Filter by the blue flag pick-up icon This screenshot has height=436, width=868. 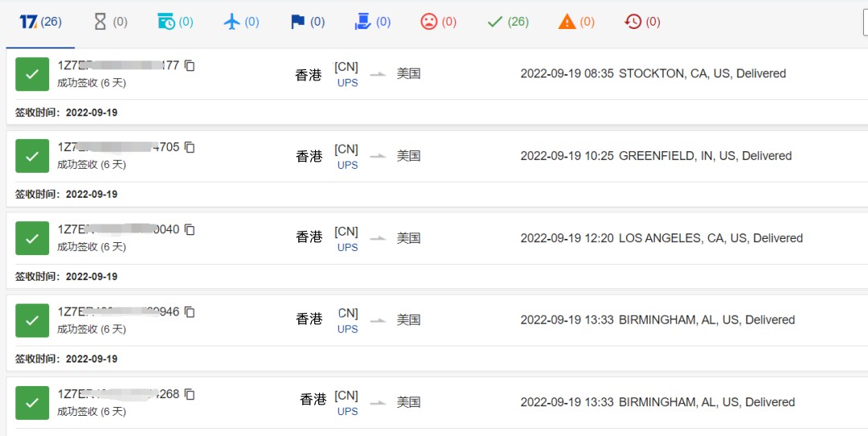click(307, 22)
